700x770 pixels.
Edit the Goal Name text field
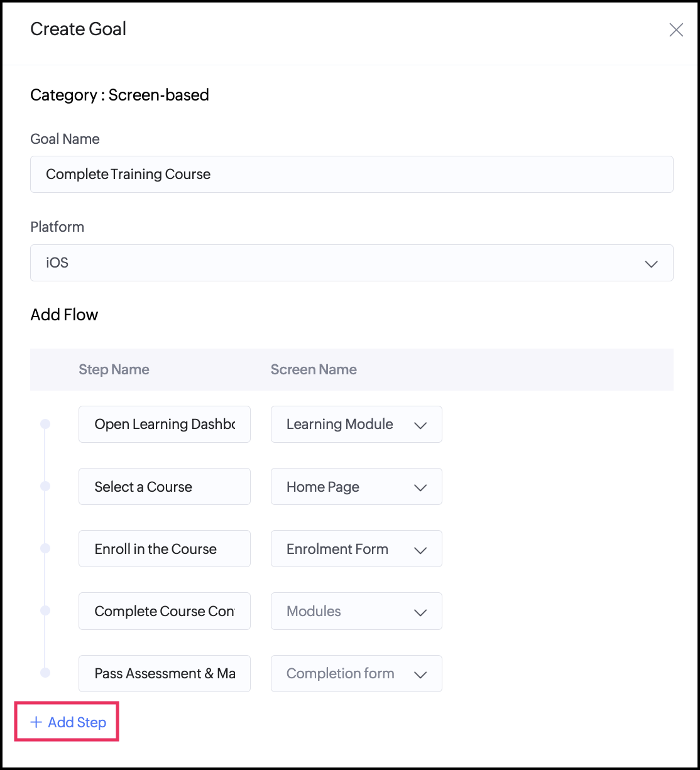tap(351, 174)
